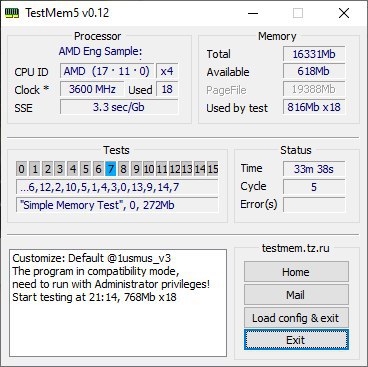Viewport: 368px width, 367px height.
Task: Open the Home website button
Action: coord(296,272)
